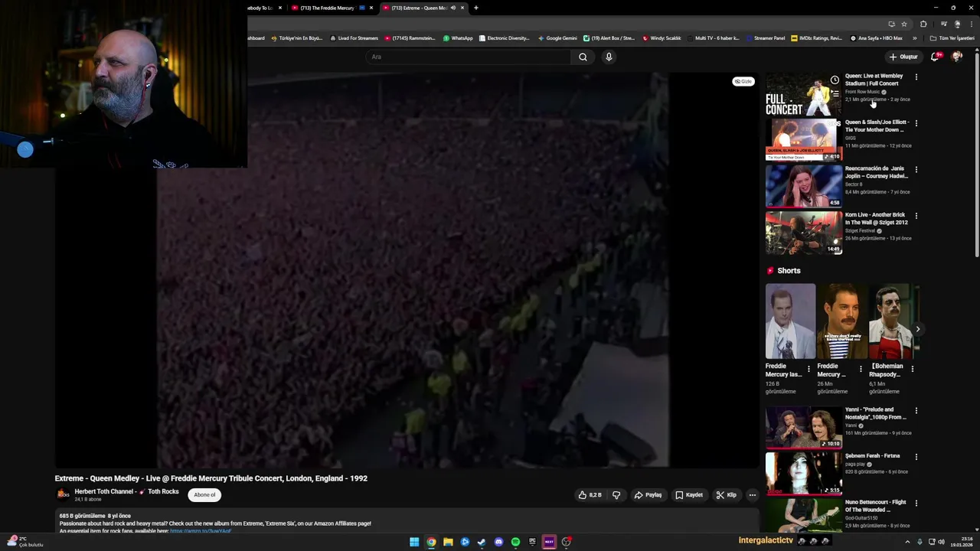Open Spotify from the taskbar
The width and height of the screenshot is (980, 551).
click(x=515, y=542)
